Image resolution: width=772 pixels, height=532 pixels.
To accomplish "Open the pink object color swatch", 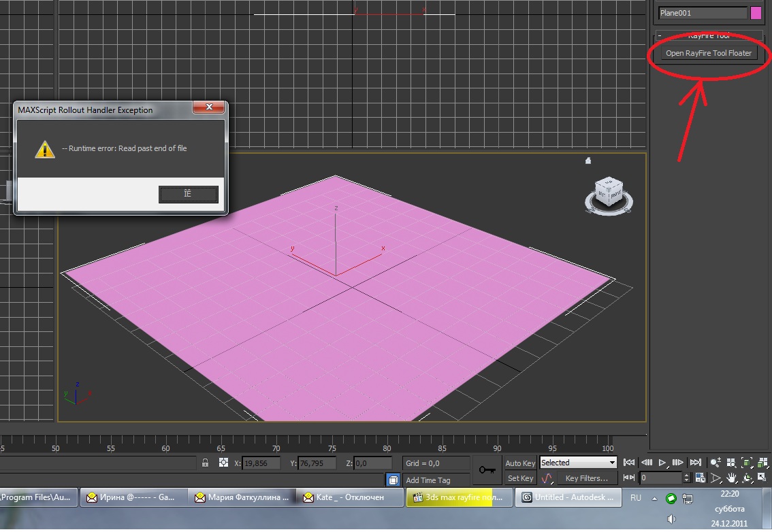I will point(756,14).
